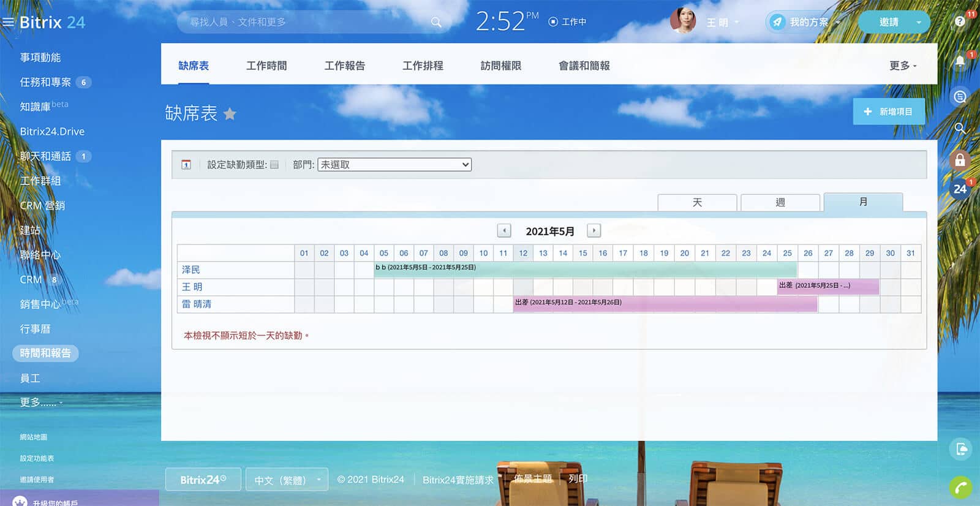The image size is (980, 506).
Task: Go to previous month arrow
Action: [x=503, y=231]
